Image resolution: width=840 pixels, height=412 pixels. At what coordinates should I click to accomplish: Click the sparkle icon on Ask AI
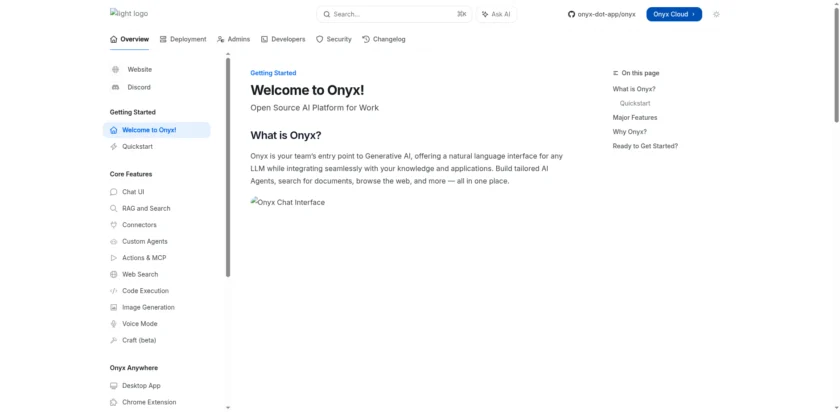click(x=485, y=14)
